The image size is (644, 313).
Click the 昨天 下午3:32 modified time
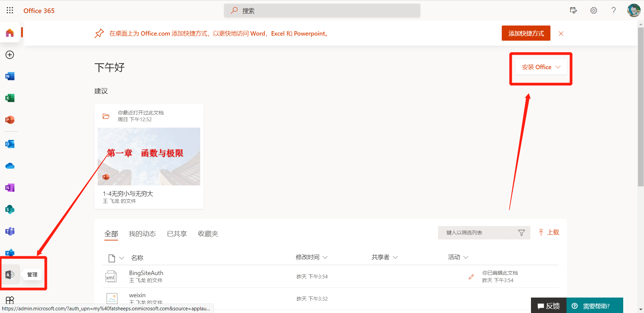[x=312, y=299]
